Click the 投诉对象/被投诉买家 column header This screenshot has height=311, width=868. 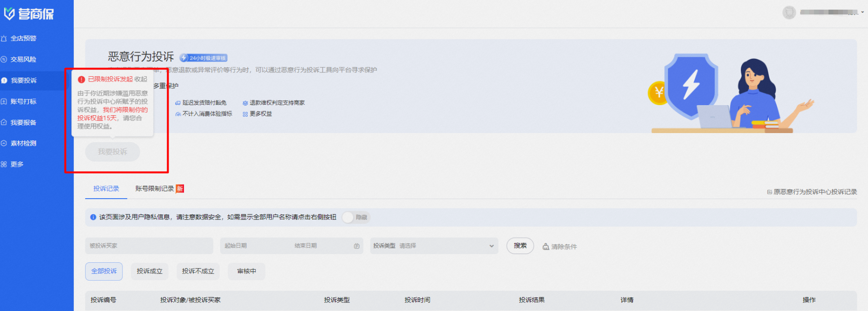click(190, 300)
